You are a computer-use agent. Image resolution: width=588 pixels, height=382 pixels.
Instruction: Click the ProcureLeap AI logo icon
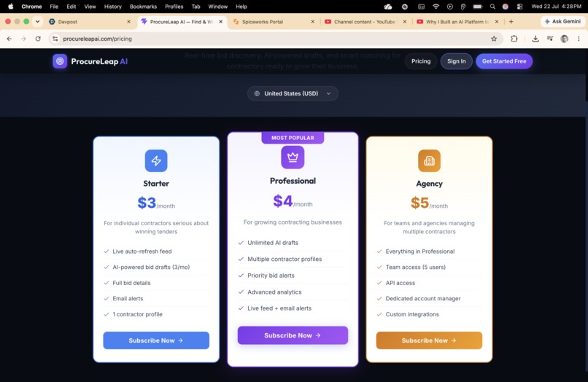(60, 61)
